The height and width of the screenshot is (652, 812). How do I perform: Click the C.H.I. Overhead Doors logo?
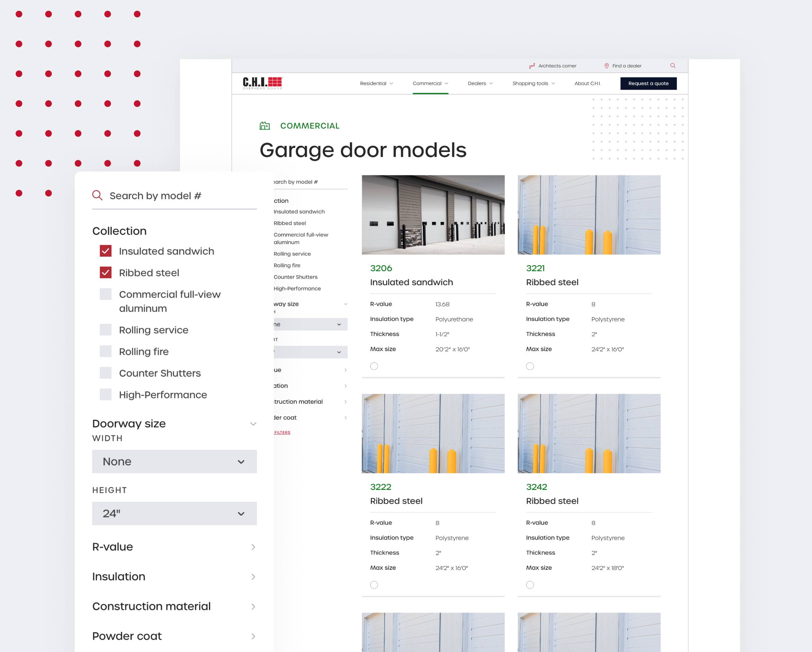click(263, 83)
